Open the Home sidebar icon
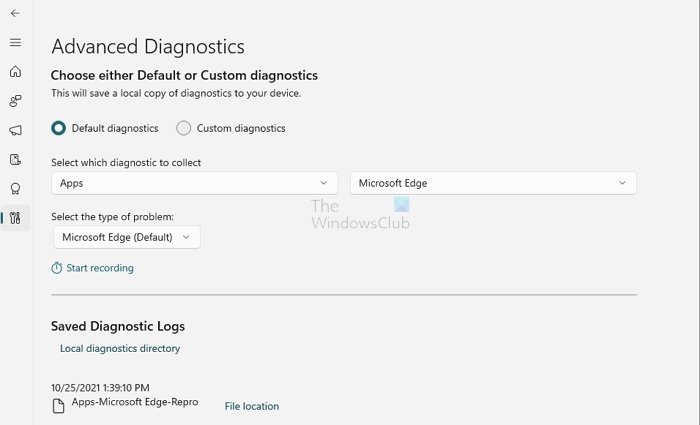The image size is (700, 425). pyautogui.click(x=15, y=72)
